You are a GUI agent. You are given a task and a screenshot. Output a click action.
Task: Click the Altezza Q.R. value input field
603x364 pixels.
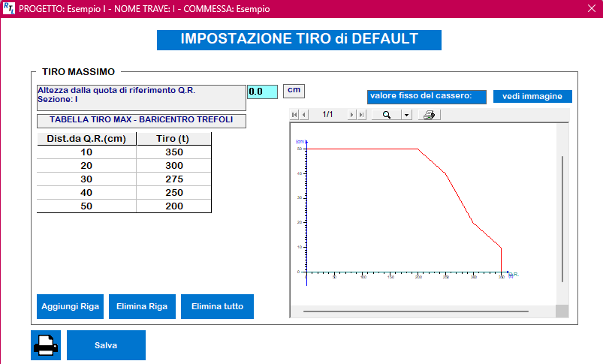[262, 92]
